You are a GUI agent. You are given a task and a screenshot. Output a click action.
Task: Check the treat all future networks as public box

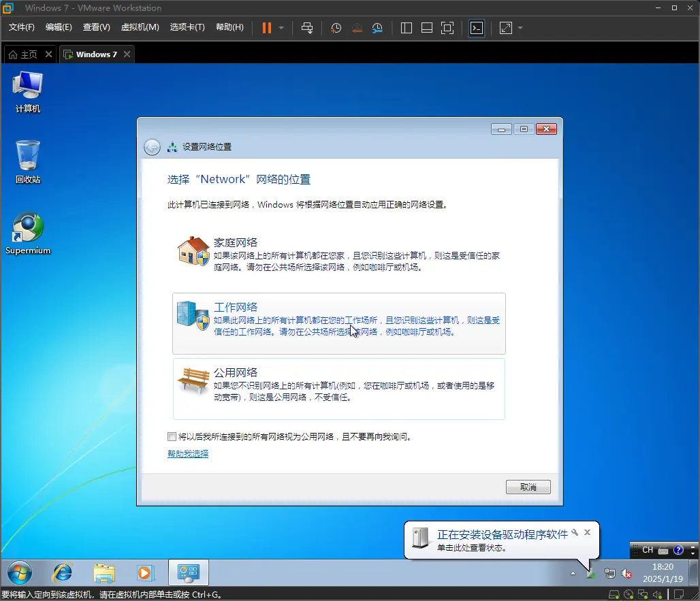point(172,436)
